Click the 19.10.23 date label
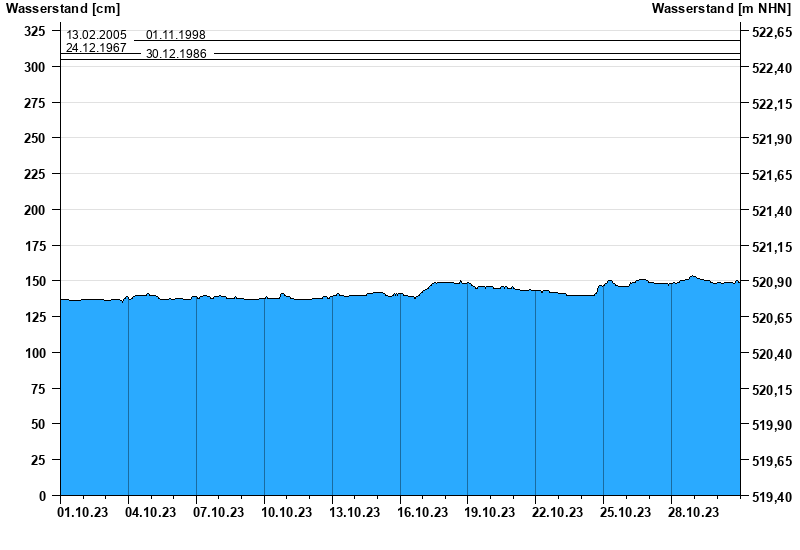The height and width of the screenshot is (550, 800). click(x=490, y=513)
